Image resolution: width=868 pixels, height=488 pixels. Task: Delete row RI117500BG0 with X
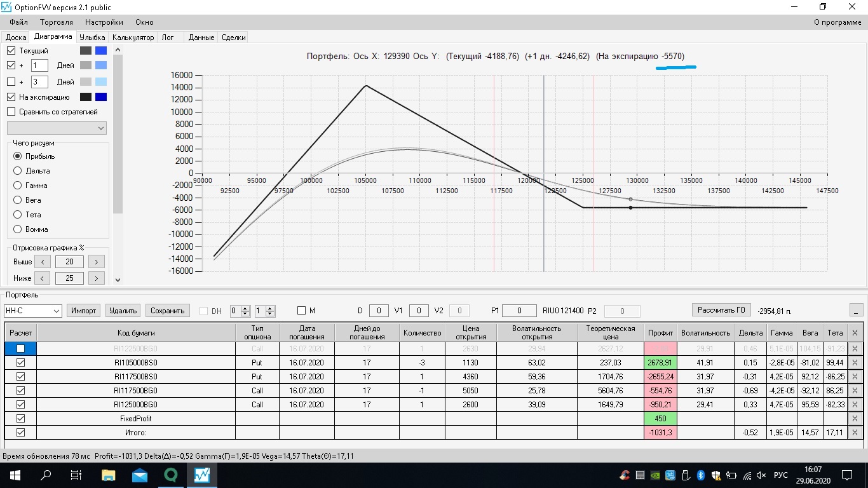[x=855, y=391]
